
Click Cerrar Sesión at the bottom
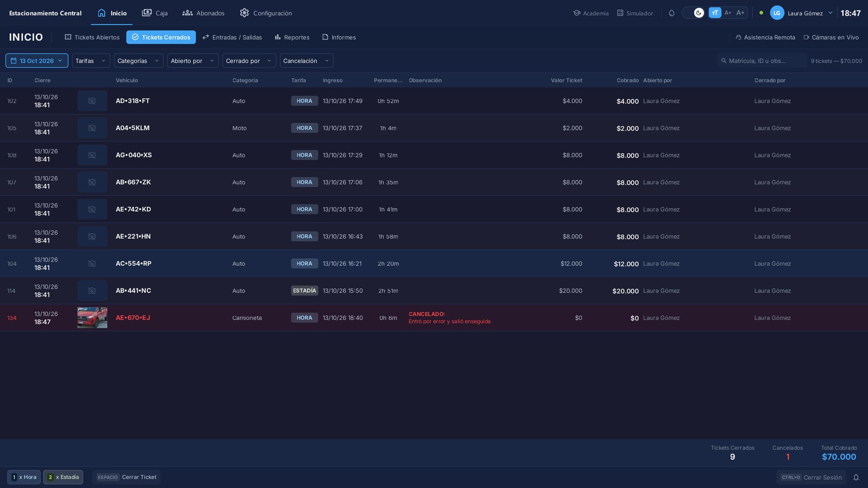pos(811,477)
